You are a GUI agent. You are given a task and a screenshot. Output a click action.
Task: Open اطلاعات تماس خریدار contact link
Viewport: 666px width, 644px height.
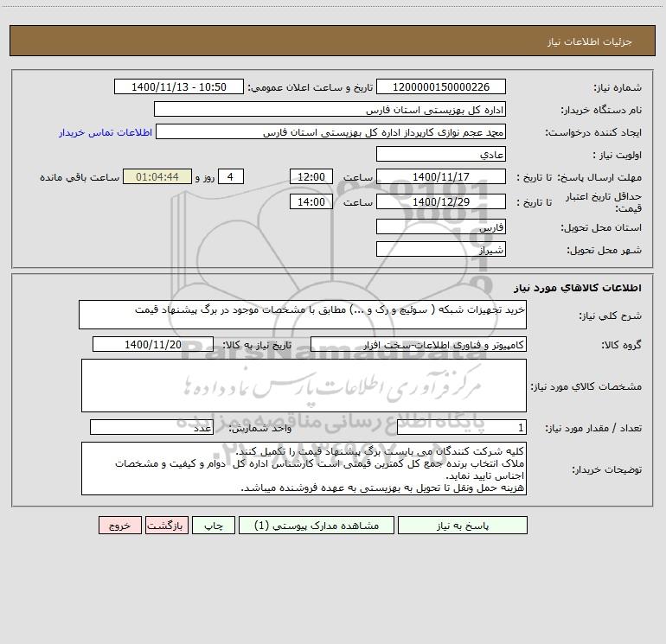106,132
